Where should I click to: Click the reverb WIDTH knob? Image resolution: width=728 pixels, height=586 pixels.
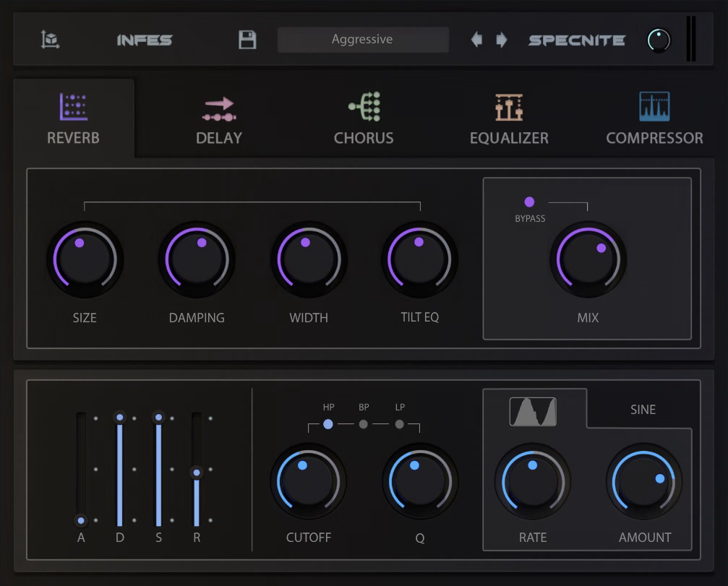click(309, 259)
